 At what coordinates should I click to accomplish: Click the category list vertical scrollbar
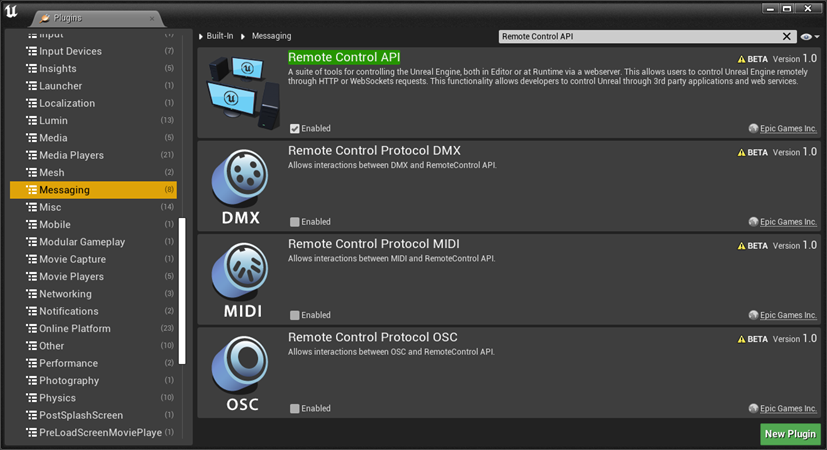[182, 291]
